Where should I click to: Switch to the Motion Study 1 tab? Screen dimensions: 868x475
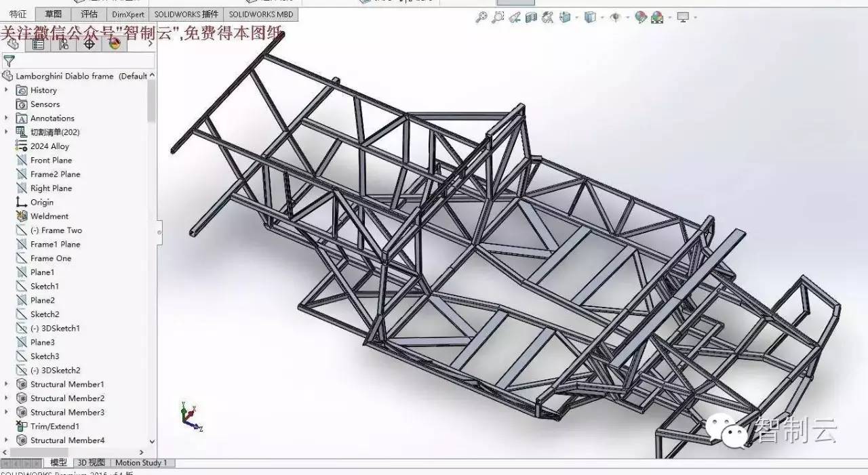(x=141, y=463)
